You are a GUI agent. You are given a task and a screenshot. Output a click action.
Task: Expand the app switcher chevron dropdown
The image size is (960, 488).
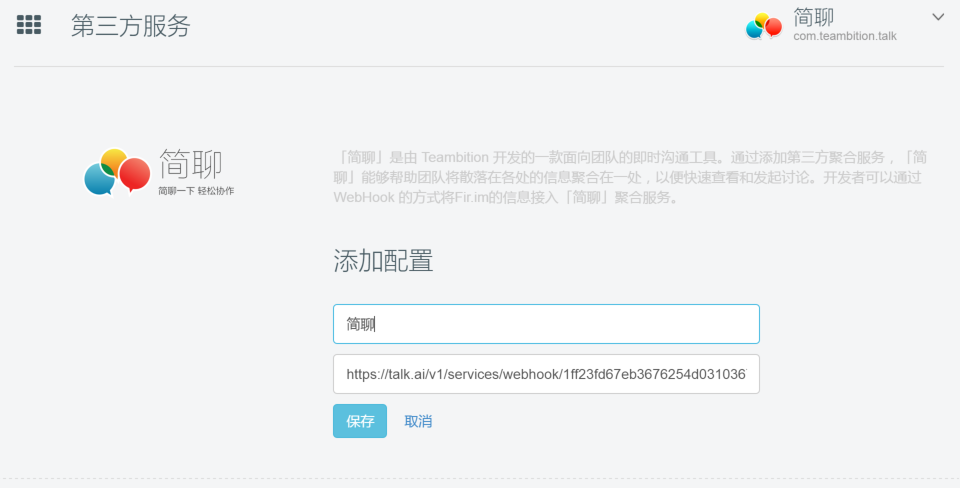pyautogui.click(x=938, y=17)
